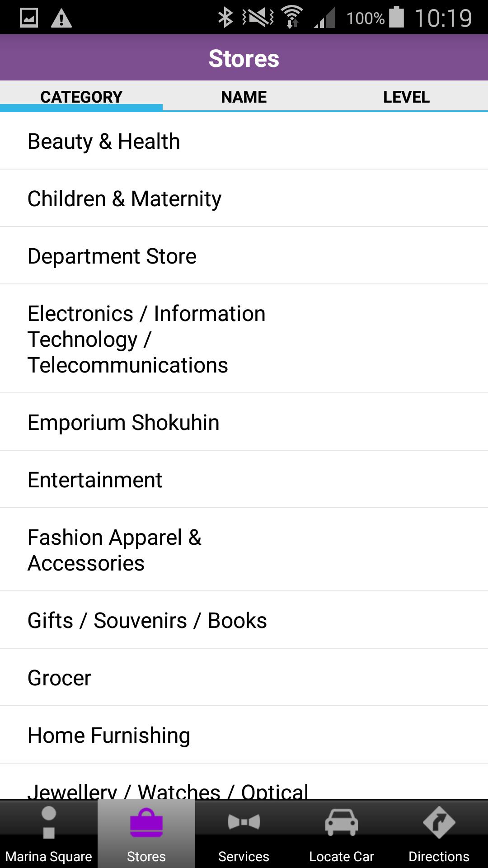Viewport: 488px width, 868px height.
Task: Tap the Locate Car icon
Action: pos(342,822)
